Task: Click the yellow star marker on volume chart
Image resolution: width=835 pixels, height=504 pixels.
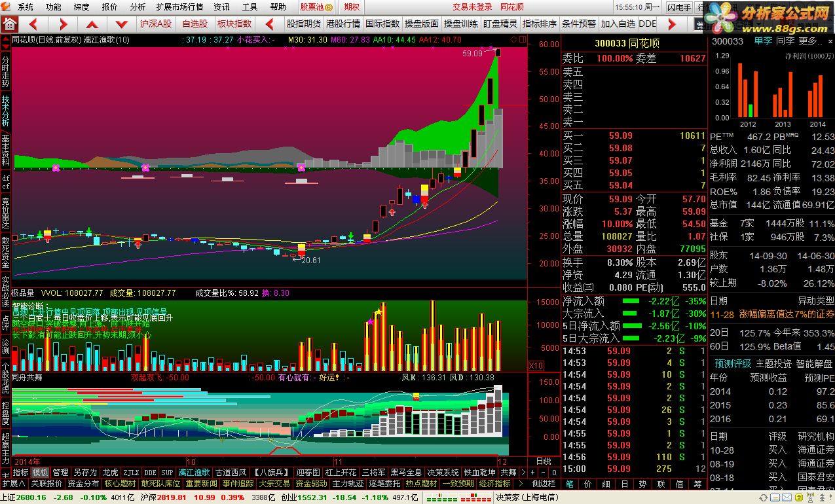Action: point(379,313)
